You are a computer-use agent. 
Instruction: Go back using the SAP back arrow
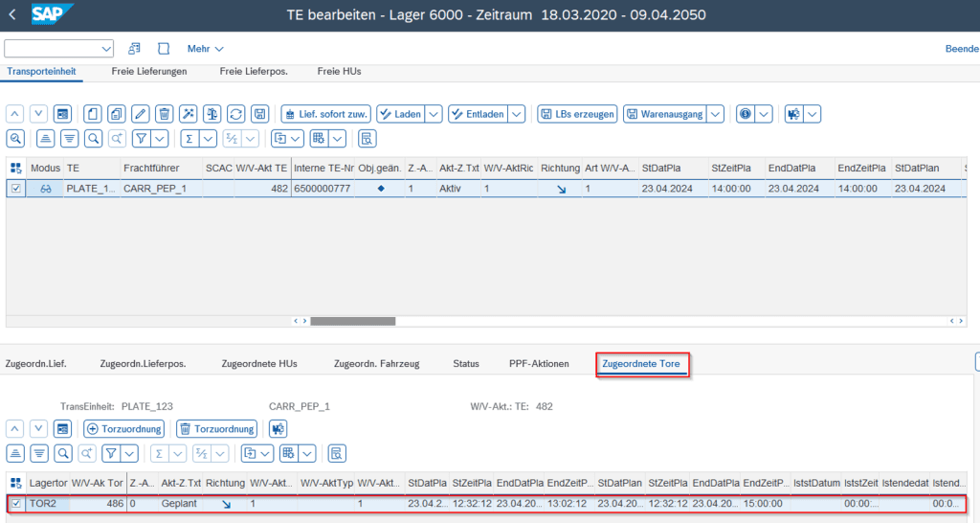12,14
